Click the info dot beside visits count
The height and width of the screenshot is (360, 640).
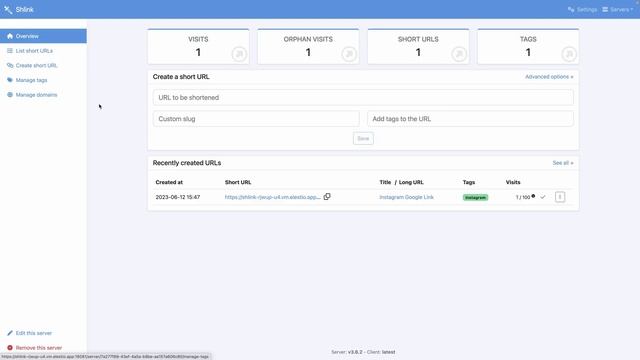tap(533, 196)
